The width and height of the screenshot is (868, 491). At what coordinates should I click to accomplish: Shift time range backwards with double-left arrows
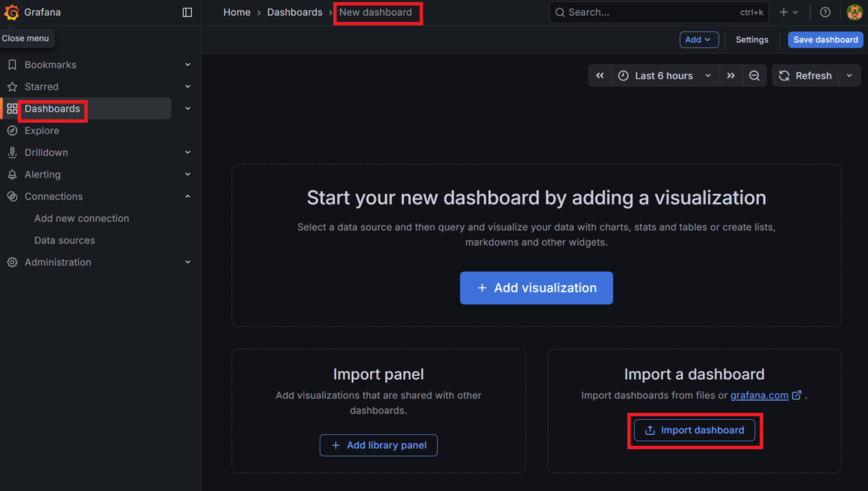click(x=600, y=75)
